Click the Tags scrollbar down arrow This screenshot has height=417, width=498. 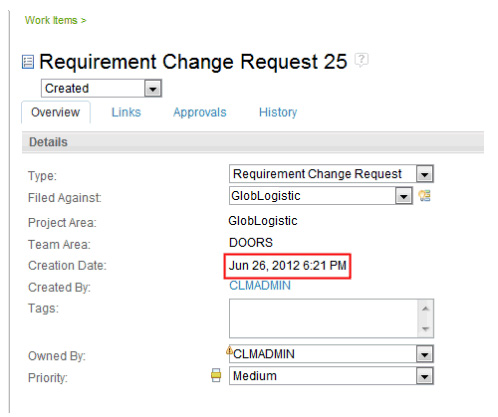pos(425,329)
